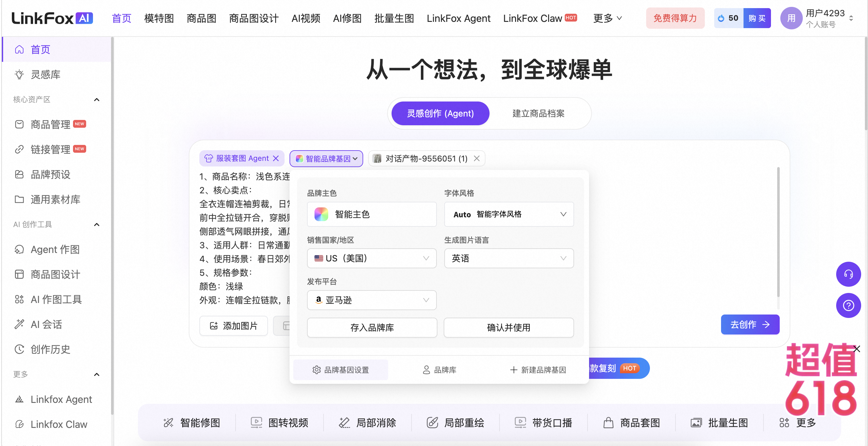The width and height of the screenshot is (868, 446).
Task: Click the sidebar Linkfox Agent icon
Action: (19, 399)
